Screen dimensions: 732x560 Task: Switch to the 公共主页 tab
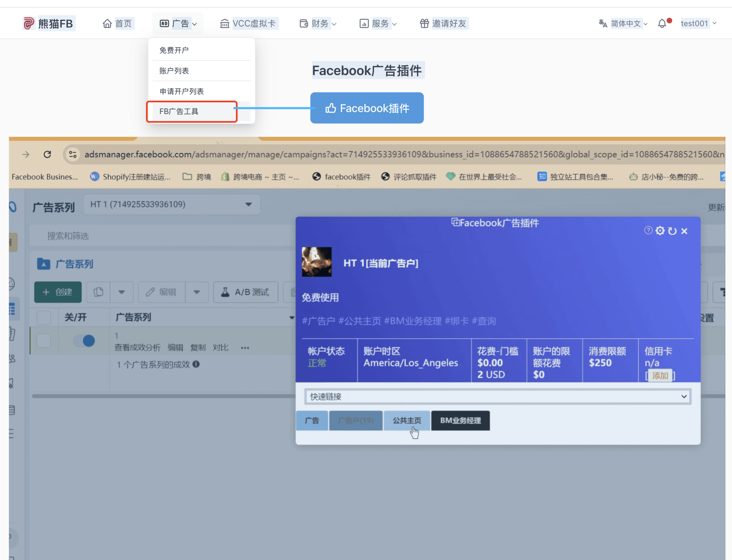click(407, 421)
